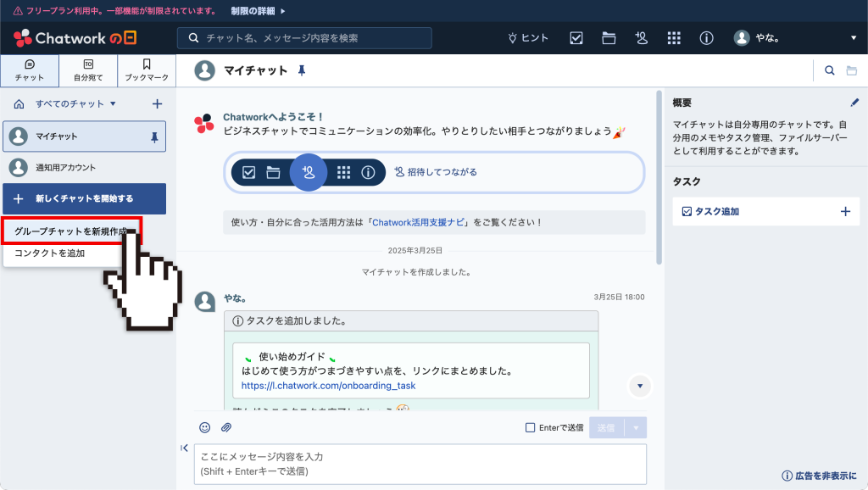Screen dimensions: 868x490
Task: Open the file management folder icon
Action: coord(609,38)
